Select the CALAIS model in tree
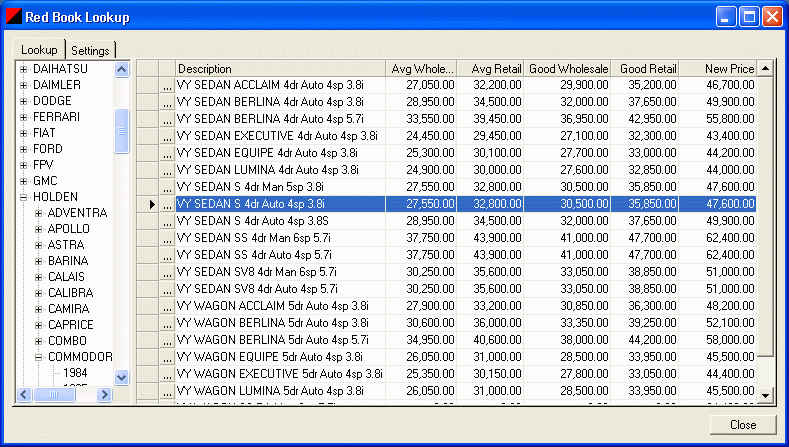The height and width of the screenshot is (447, 789). coord(66,277)
